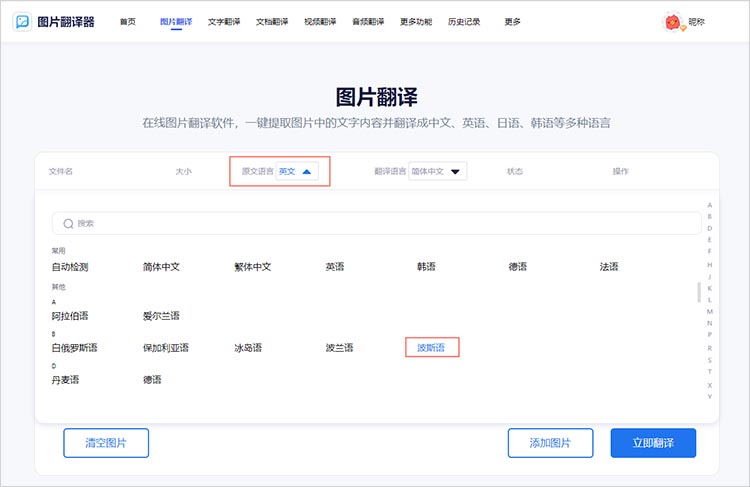Jump to P in the alphabet index
750x487 pixels.
710,334
